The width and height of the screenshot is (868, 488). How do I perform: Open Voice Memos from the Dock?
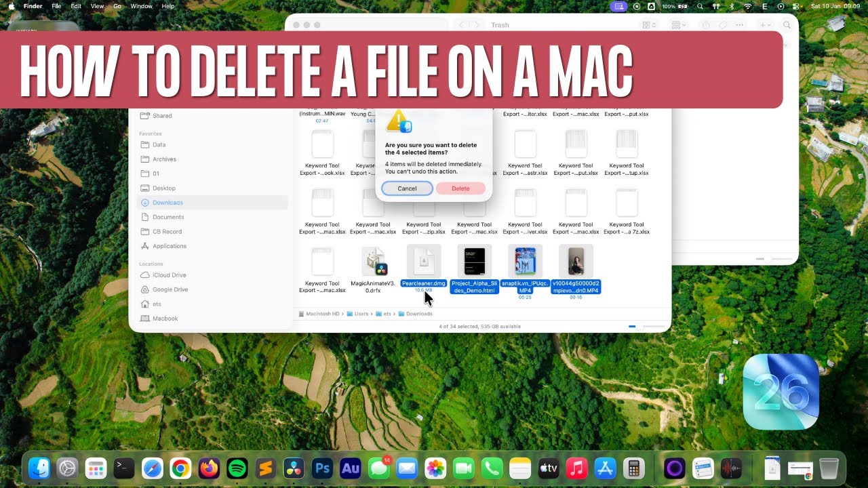[731, 468]
